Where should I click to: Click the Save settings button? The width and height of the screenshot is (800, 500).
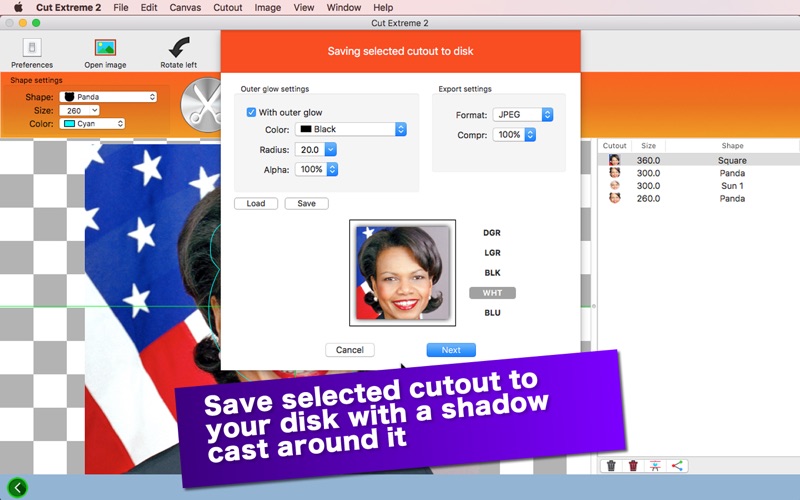coord(306,204)
